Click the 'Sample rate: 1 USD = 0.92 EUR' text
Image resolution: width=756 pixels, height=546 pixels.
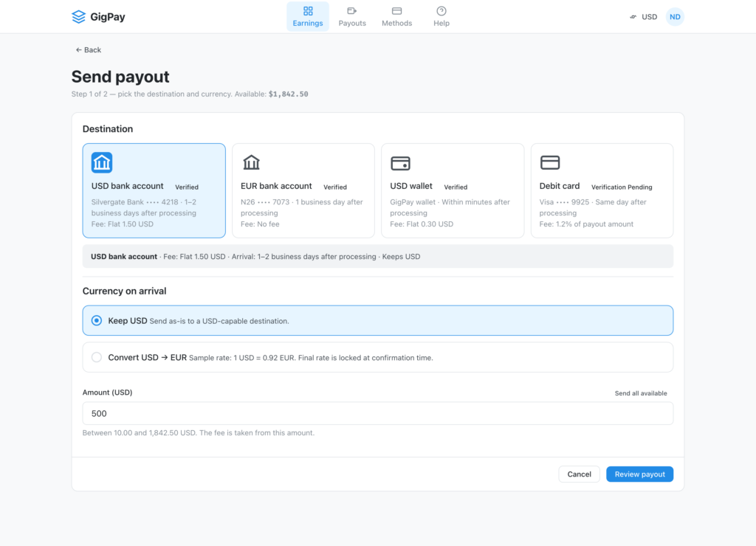pyautogui.click(x=242, y=358)
